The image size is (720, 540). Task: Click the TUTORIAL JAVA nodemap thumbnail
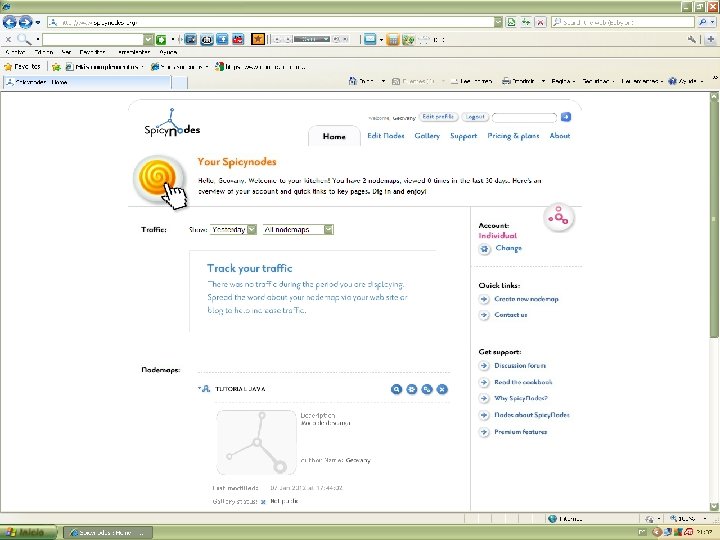click(256, 442)
